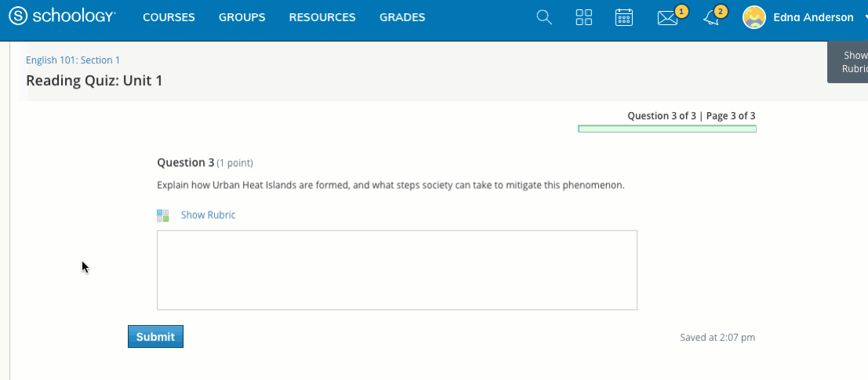Open the Groups menu

242,17
